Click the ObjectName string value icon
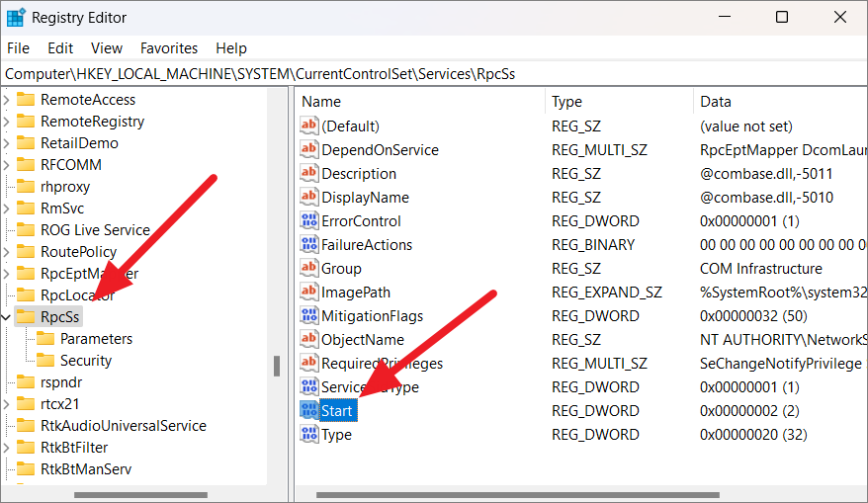Screen dimensions: 868x503 tap(308, 339)
